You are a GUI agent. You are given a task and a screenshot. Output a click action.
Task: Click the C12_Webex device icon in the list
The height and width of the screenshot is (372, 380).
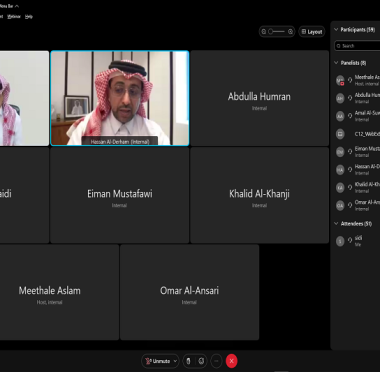point(340,134)
